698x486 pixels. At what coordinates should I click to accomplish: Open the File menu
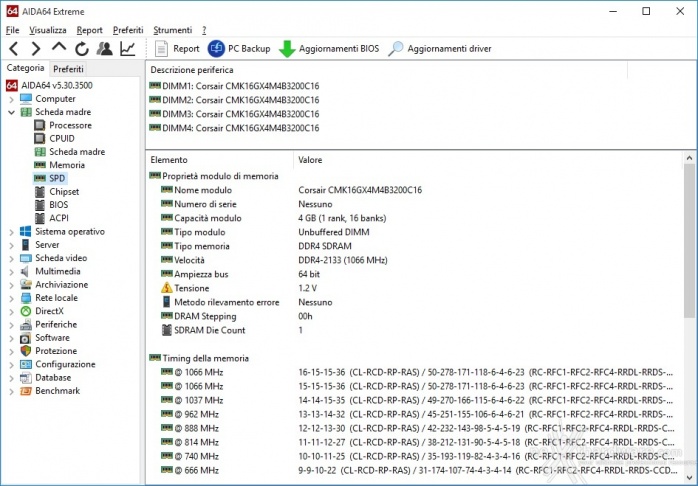point(12,30)
